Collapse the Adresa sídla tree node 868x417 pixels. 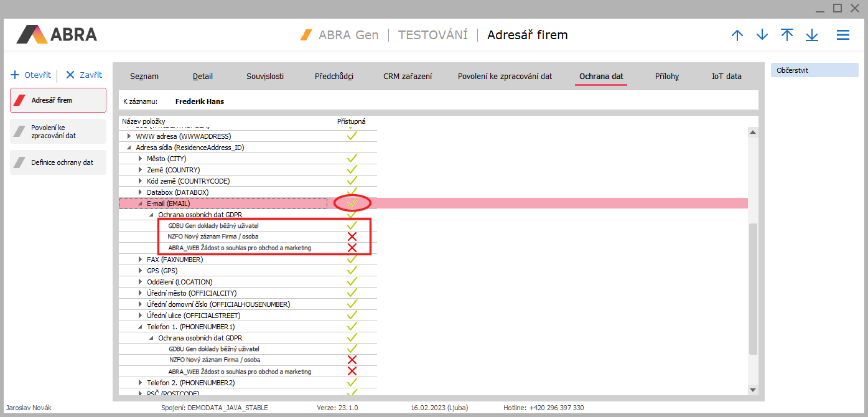point(129,148)
